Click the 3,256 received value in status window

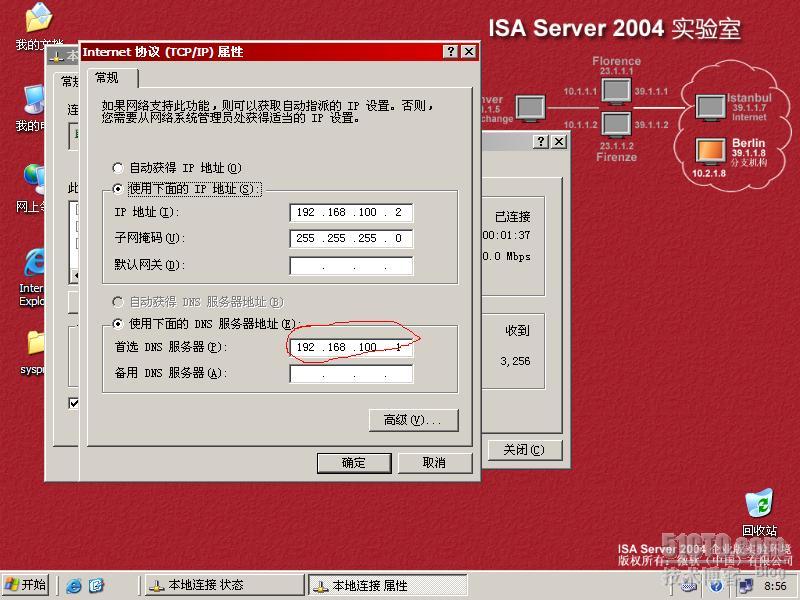click(x=515, y=361)
